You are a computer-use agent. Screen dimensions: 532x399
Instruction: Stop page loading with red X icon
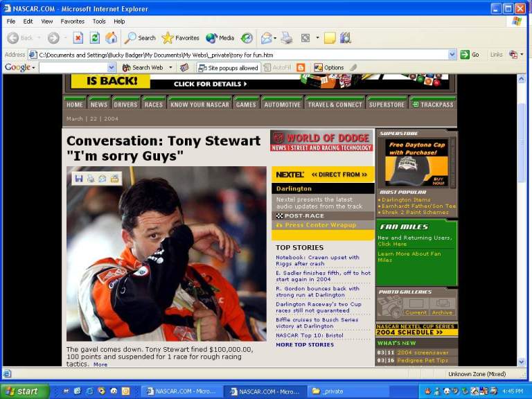[x=78, y=38]
